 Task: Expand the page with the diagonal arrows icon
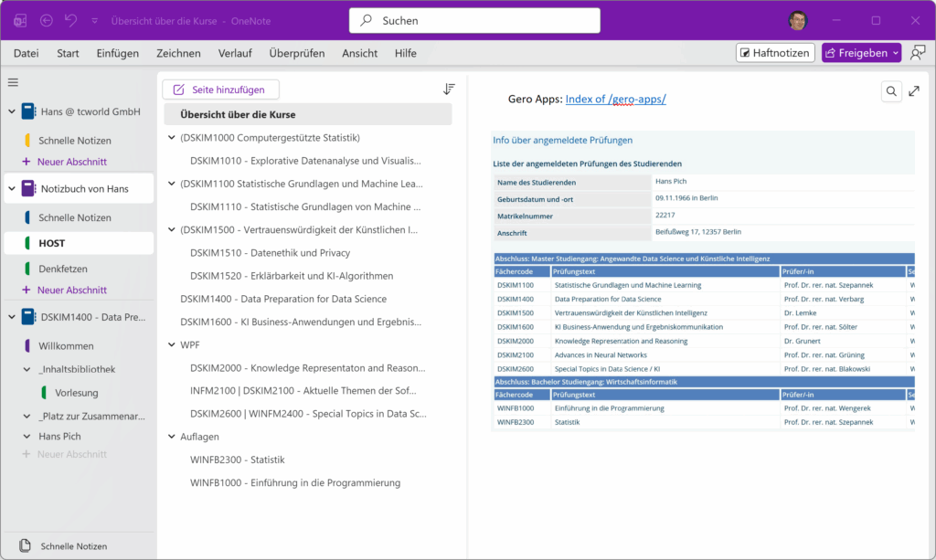(x=914, y=91)
